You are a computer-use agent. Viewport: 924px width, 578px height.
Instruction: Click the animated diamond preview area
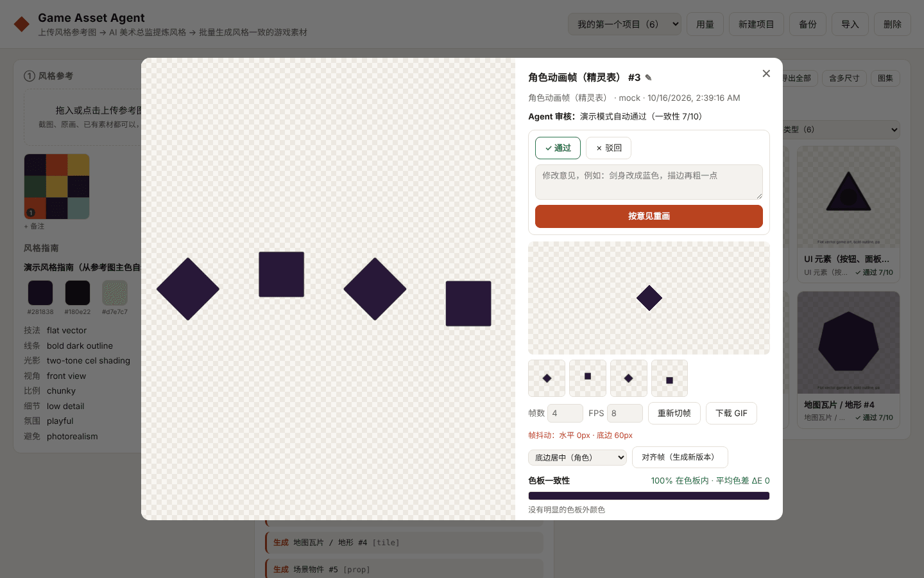[x=649, y=298]
